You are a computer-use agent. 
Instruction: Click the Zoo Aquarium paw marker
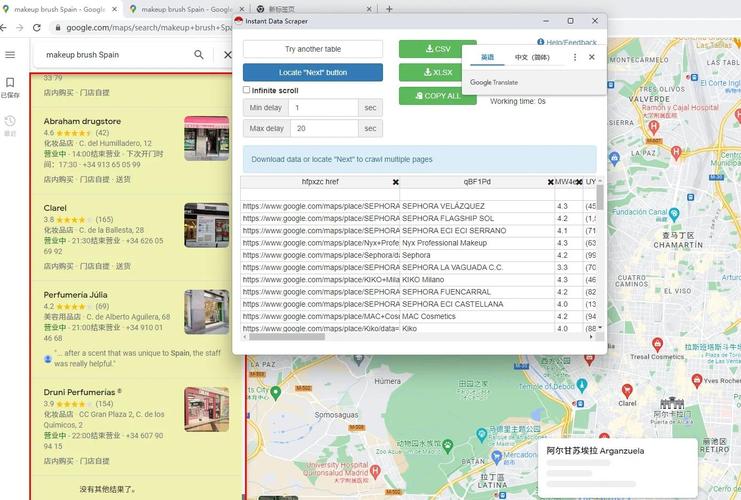[x=448, y=445]
